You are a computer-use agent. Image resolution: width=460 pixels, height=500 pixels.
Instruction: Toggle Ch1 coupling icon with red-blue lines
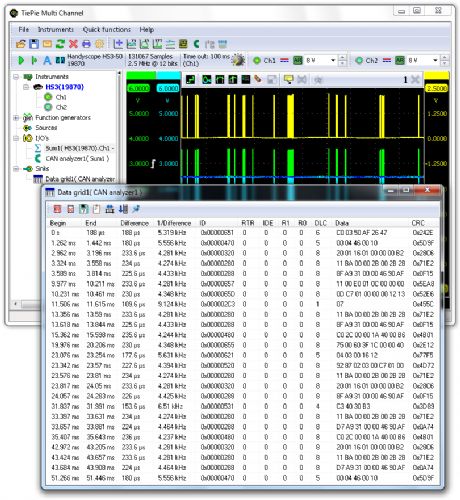click(x=284, y=60)
